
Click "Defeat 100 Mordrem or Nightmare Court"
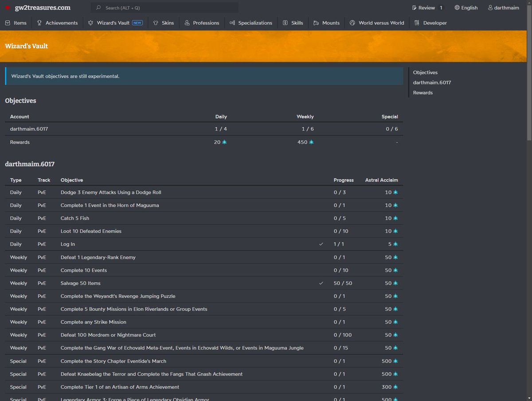(108, 335)
